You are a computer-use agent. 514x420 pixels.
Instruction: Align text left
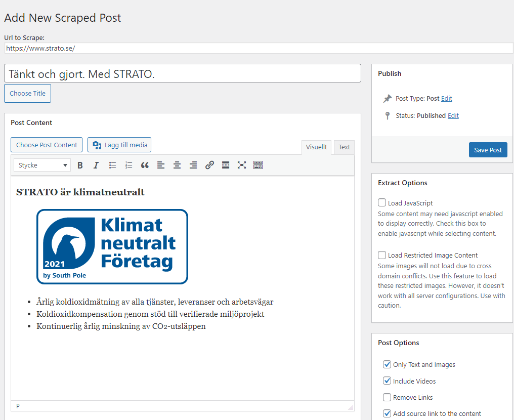tap(161, 165)
